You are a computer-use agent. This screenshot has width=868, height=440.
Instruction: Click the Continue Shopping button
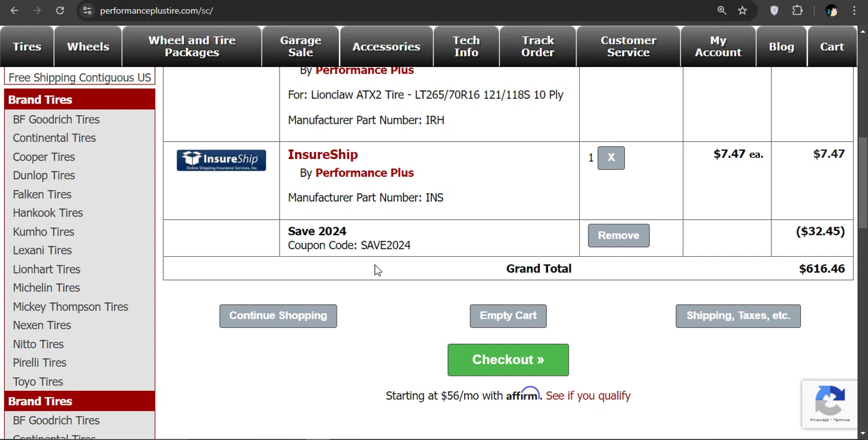pos(278,316)
